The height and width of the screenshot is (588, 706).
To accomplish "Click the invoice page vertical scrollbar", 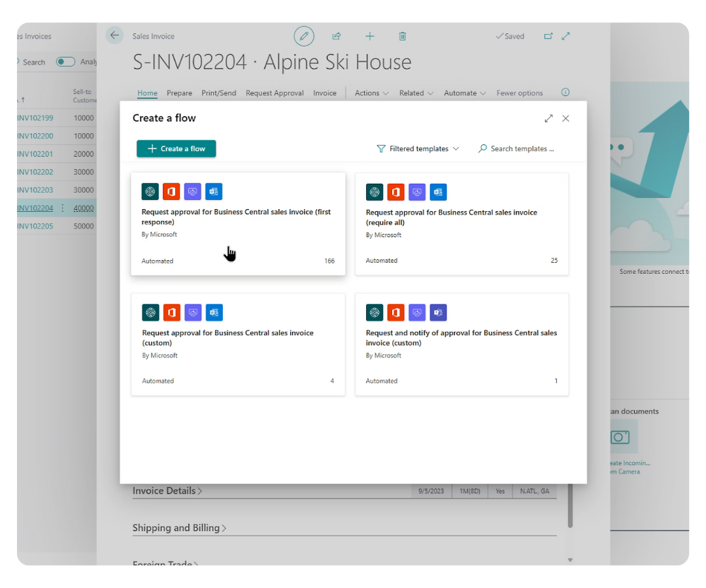I will [570, 506].
